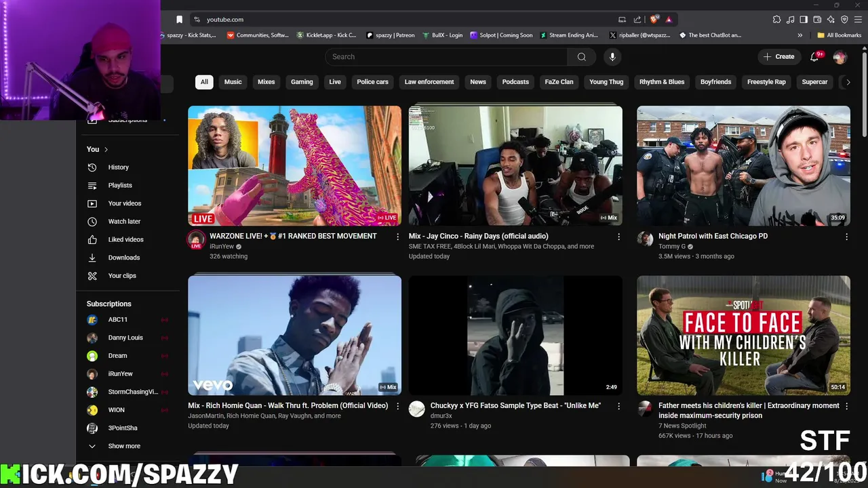
Task: Click the video title Rich Homie Quan Walk Thru mix
Action: click(x=288, y=406)
